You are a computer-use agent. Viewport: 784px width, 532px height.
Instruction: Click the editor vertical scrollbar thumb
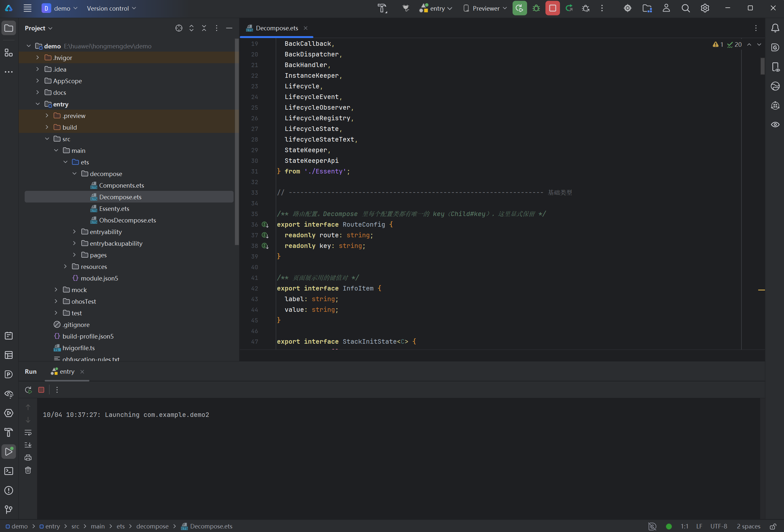(762, 66)
